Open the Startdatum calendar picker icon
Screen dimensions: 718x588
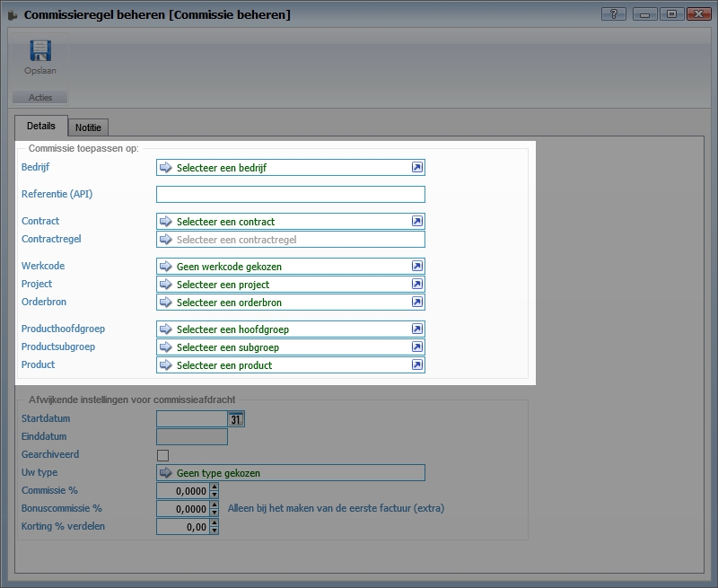tap(236, 419)
